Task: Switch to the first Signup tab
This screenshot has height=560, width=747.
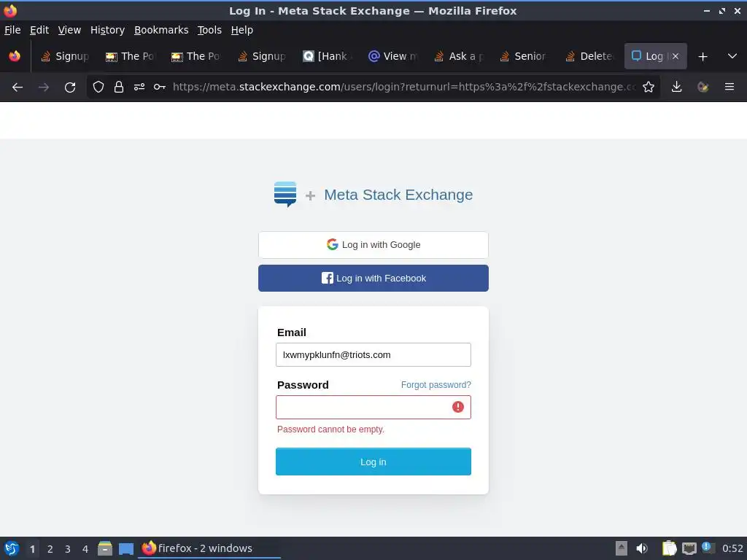Action: pos(65,56)
